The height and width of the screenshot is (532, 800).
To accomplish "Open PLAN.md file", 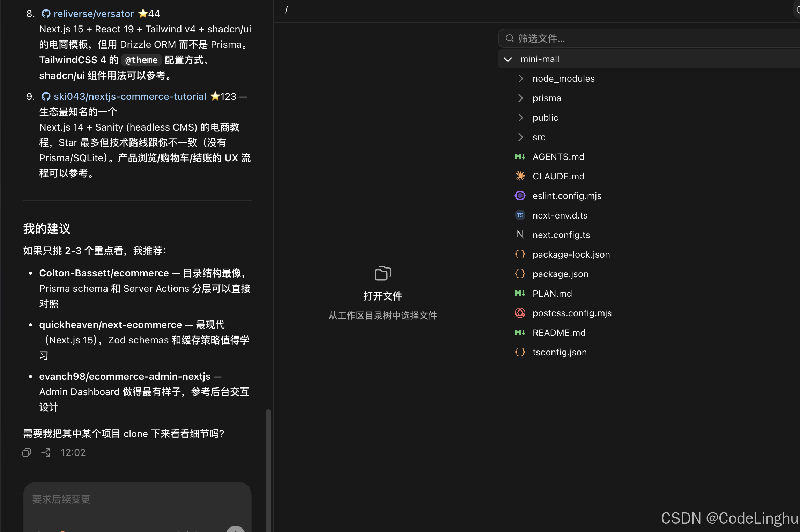I will click(552, 294).
